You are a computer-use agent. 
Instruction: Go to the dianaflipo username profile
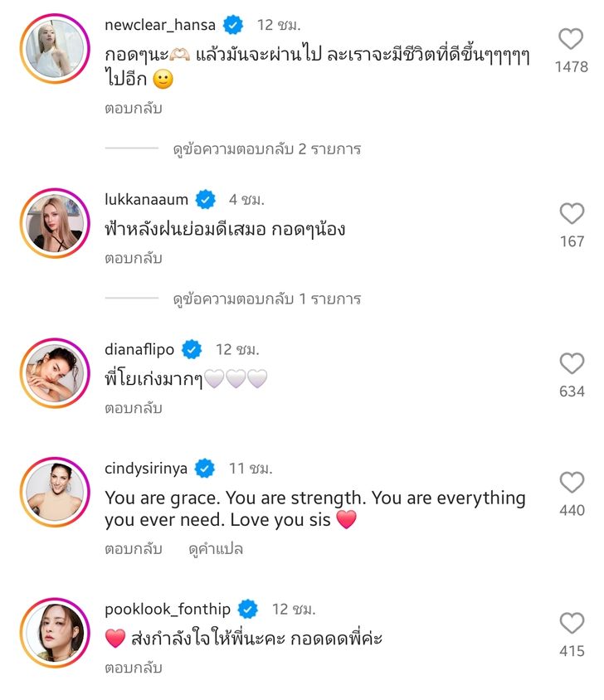coord(140,349)
